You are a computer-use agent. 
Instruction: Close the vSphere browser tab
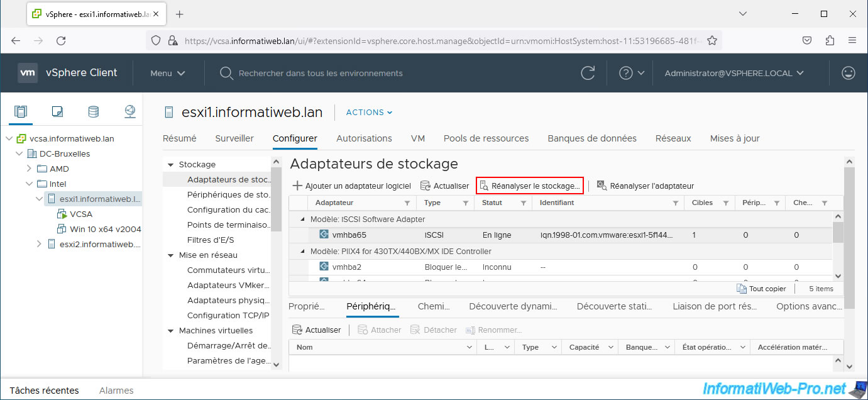(155, 14)
